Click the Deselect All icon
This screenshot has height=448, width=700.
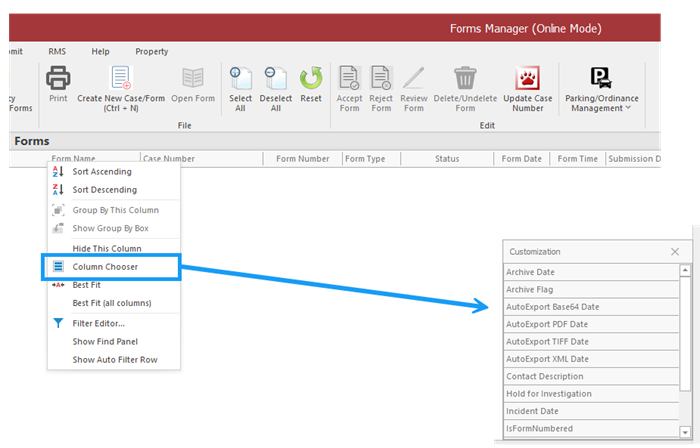[x=276, y=79]
